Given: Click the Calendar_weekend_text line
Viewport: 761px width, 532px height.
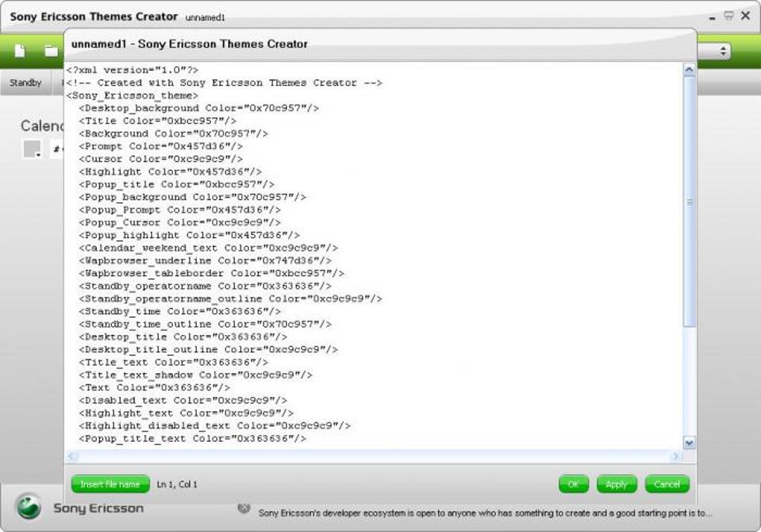Looking at the screenshot, I should [x=209, y=248].
